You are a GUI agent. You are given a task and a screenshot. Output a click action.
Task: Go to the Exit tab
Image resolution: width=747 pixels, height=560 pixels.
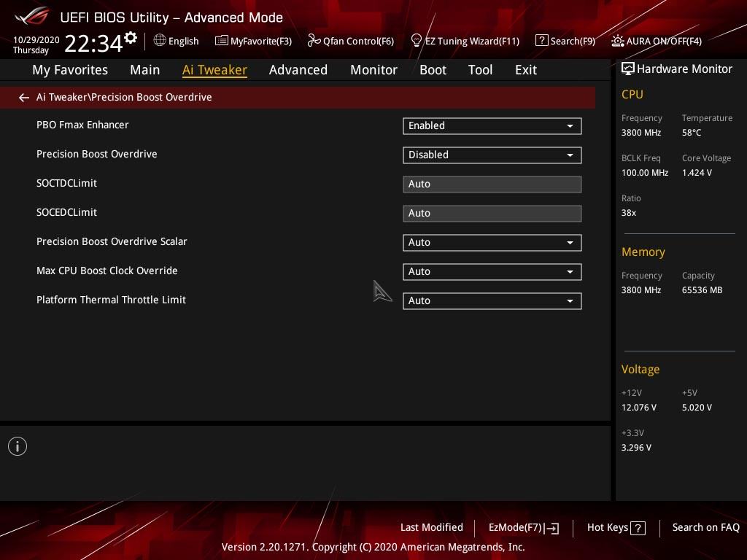[526, 70]
